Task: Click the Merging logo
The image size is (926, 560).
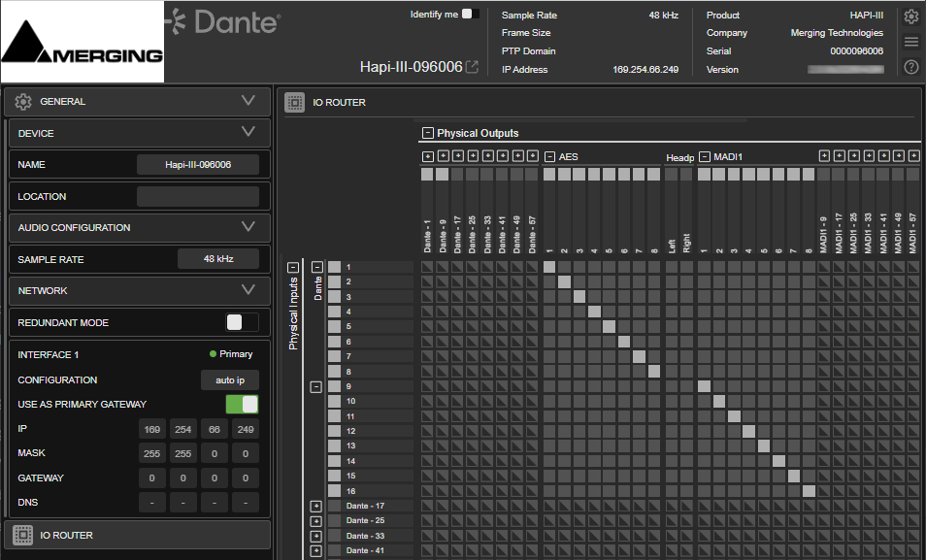Action: [x=83, y=42]
